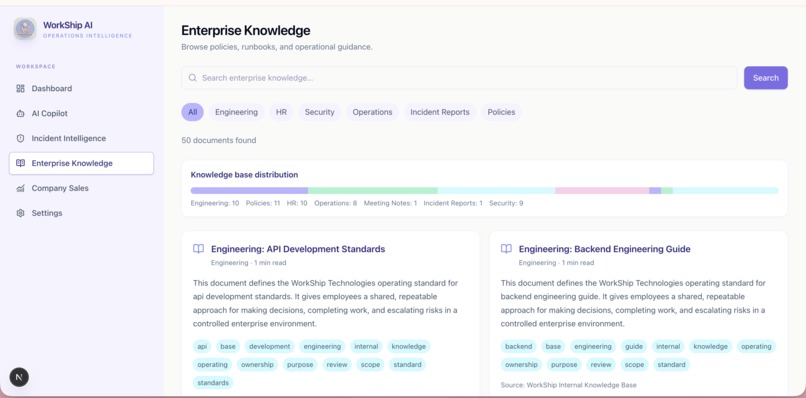Click the WorkShip AI logo icon

(25, 29)
